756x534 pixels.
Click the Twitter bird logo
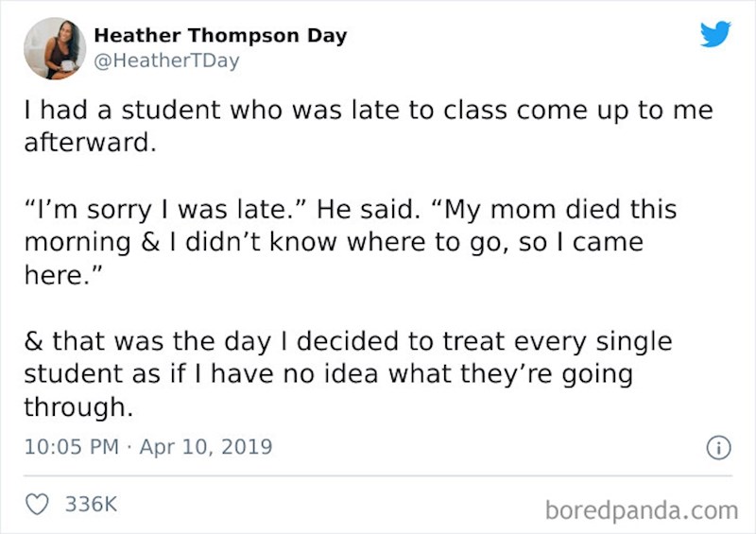coord(715,36)
